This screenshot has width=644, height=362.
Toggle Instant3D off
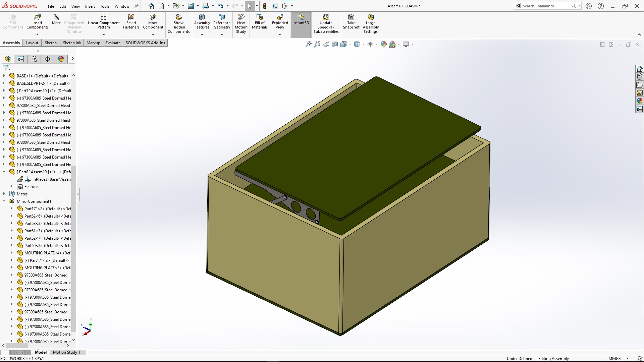(301, 21)
